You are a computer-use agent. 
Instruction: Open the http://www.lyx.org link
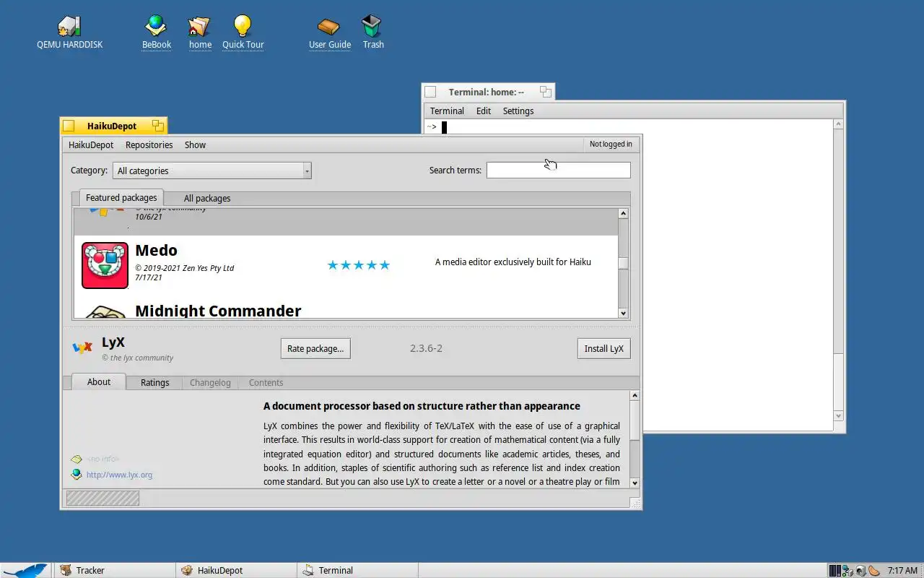click(119, 475)
